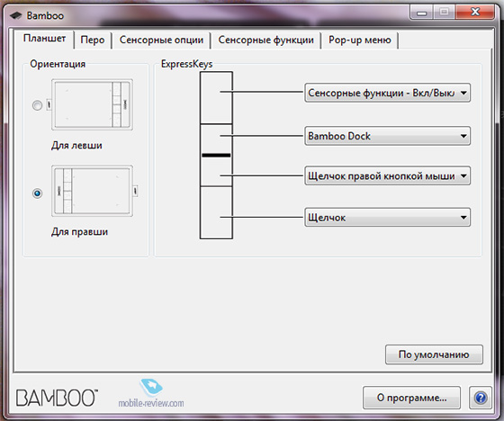Click the Для левши label
This screenshot has height=421, width=504.
tap(76, 145)
